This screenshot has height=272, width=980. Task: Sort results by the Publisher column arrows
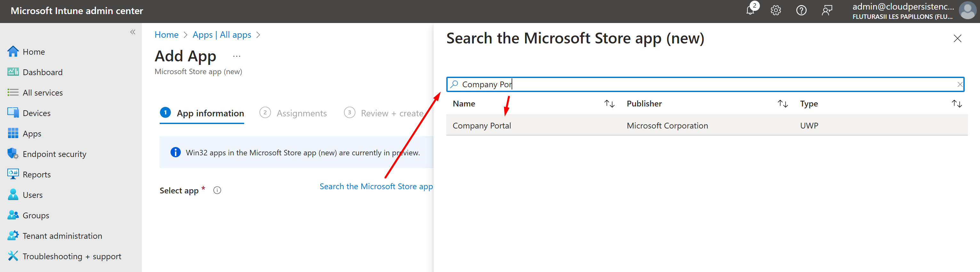[x=783, y=103]
